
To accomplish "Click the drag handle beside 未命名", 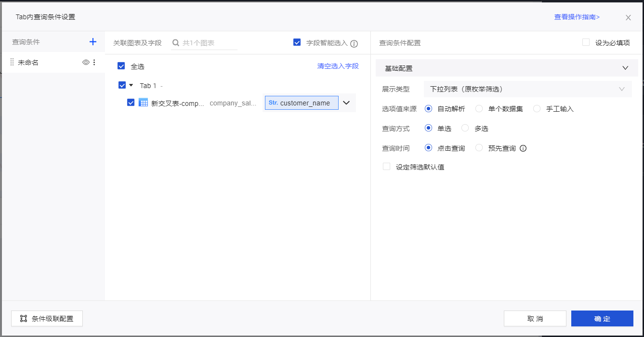I will point(12,62).
